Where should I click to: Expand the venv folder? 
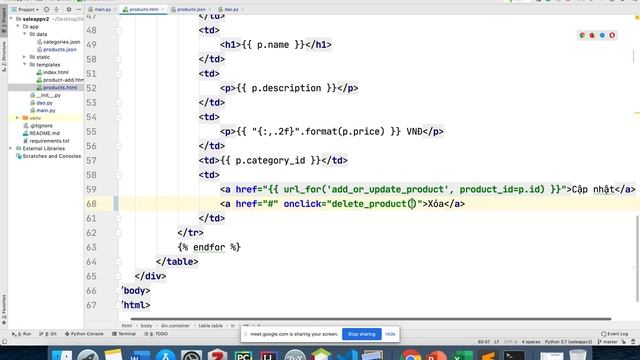[x=18, y=118]
